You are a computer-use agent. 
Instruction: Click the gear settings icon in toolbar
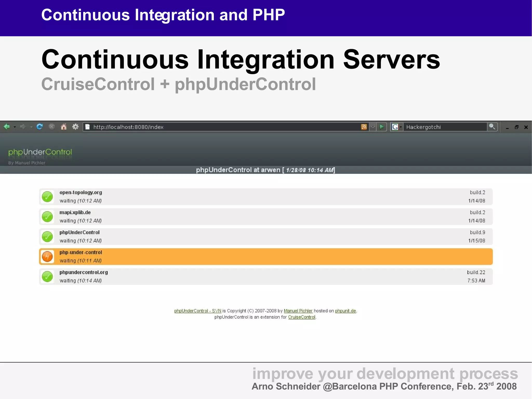coord(75,127)
